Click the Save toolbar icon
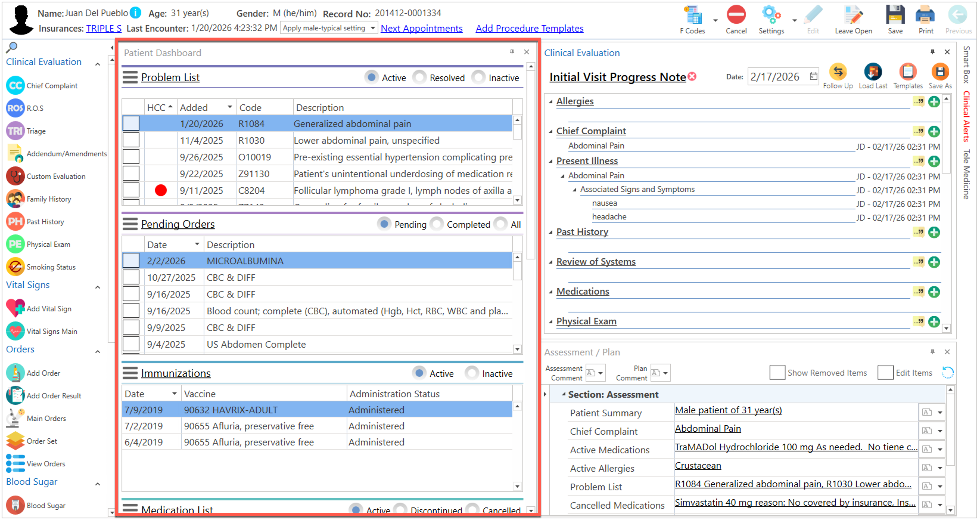Image resolution: width=980 pixels, height=520 pixels. click(x=895, y=16)
